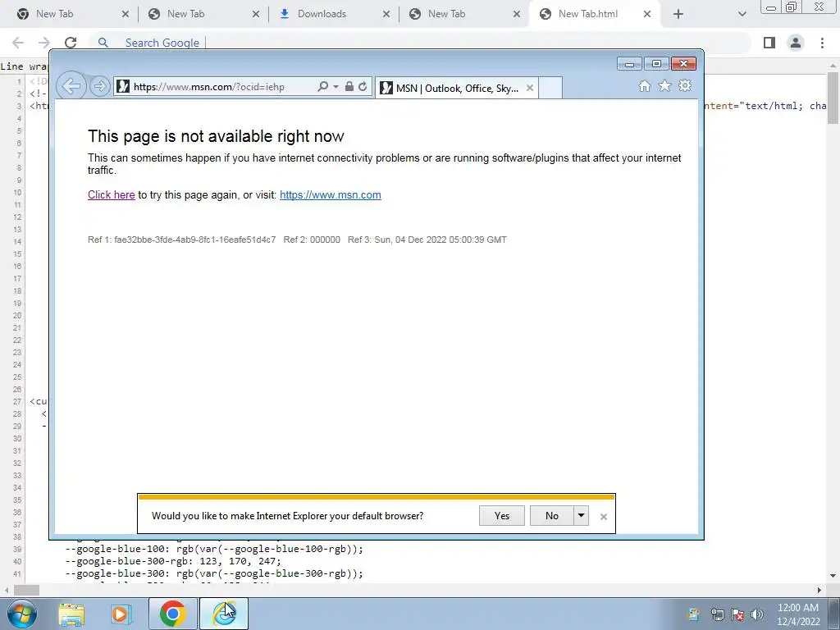The image size is (840, 630).
Task: Switch to Chrome from the taskbar
Action: click(172, 614)
